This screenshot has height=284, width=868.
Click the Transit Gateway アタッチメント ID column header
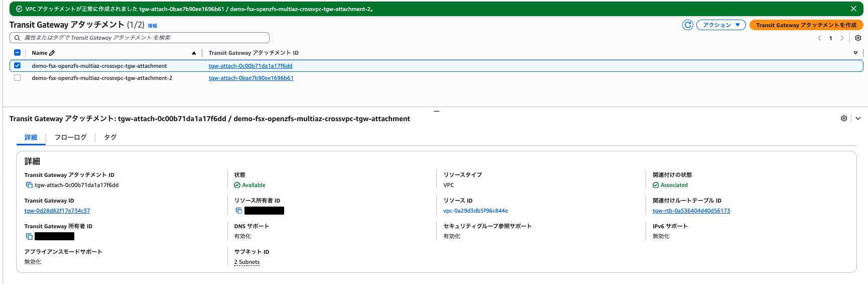click(x=254, y=53)
